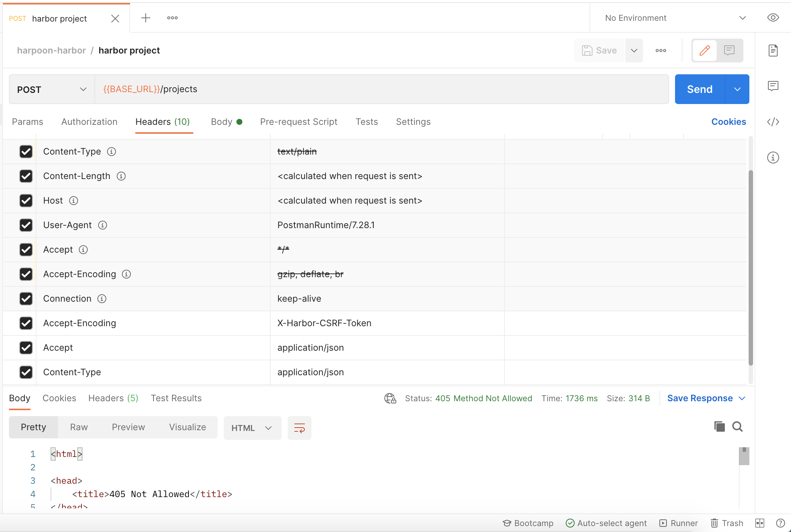The height and width of the screenshot is (532, 791).
Task: Open help icon in status bar
Action: click(x=781, y=523)
